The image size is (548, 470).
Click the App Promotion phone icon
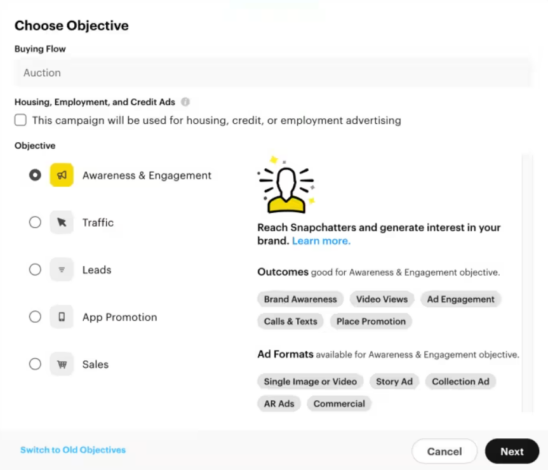(x=62, y=317)
